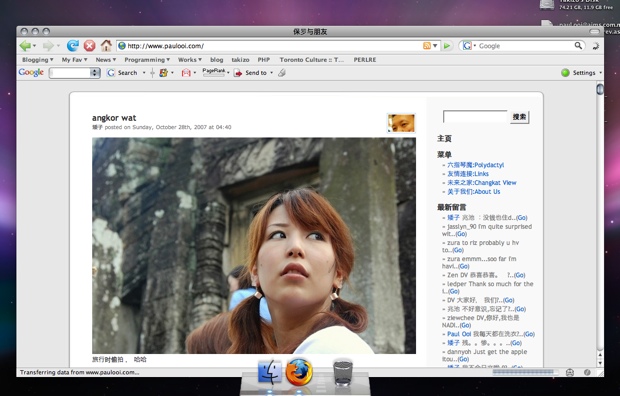Open the takizo bookmark

(240, 60)
